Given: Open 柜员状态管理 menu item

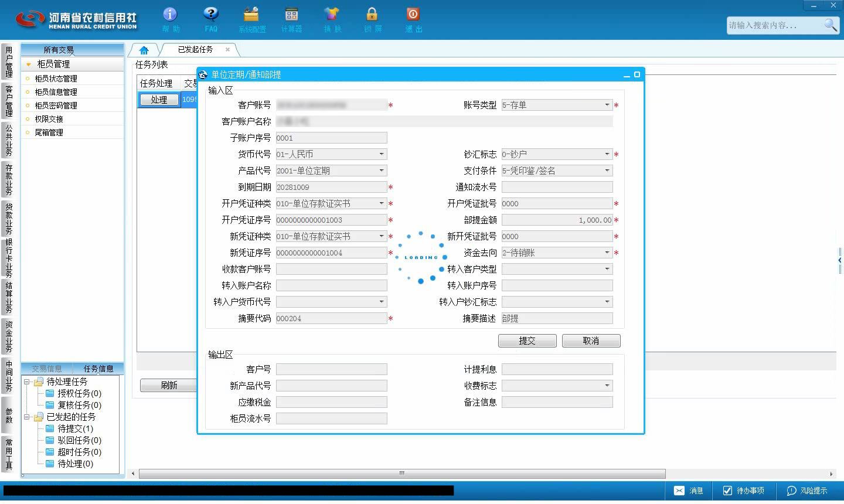Looking at the screenshot, I should pos(56,79).
